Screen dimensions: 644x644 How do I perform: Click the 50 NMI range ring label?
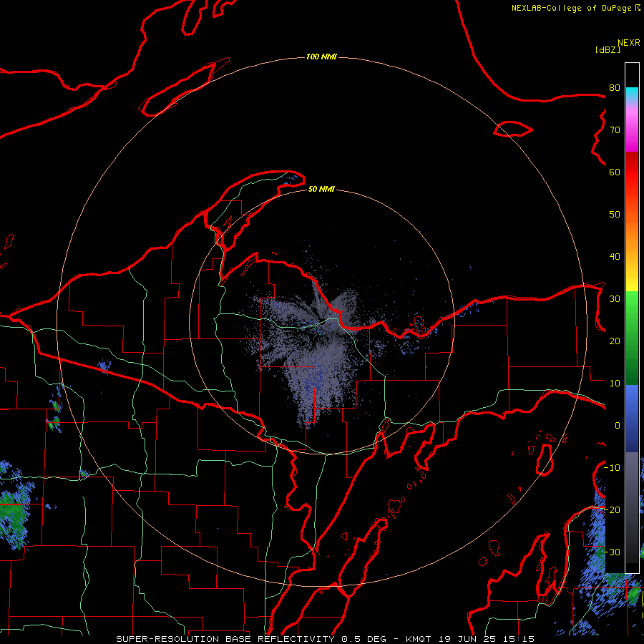321,189
